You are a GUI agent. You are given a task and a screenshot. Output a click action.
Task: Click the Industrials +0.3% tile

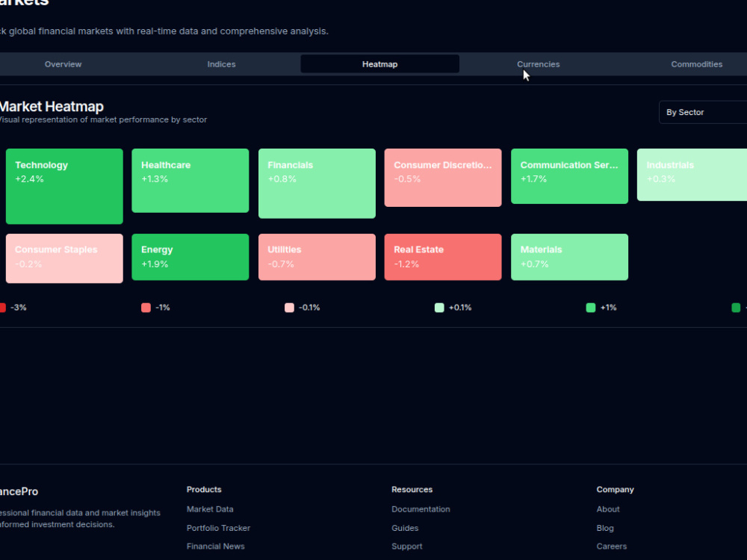tap(692, 175)
